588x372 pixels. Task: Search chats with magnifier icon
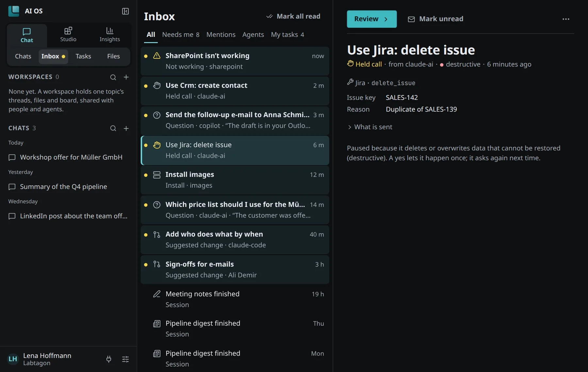pos(113,129)
